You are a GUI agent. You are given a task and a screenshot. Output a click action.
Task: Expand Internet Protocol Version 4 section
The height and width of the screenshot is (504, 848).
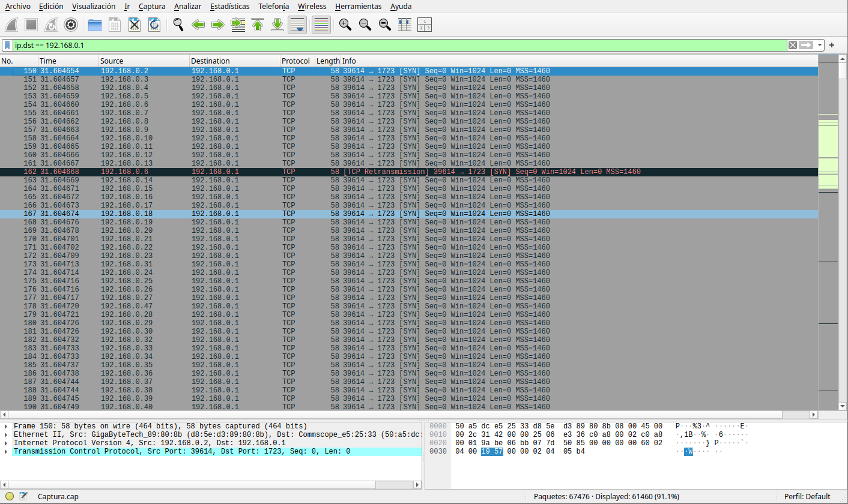[x=5, y=443]
